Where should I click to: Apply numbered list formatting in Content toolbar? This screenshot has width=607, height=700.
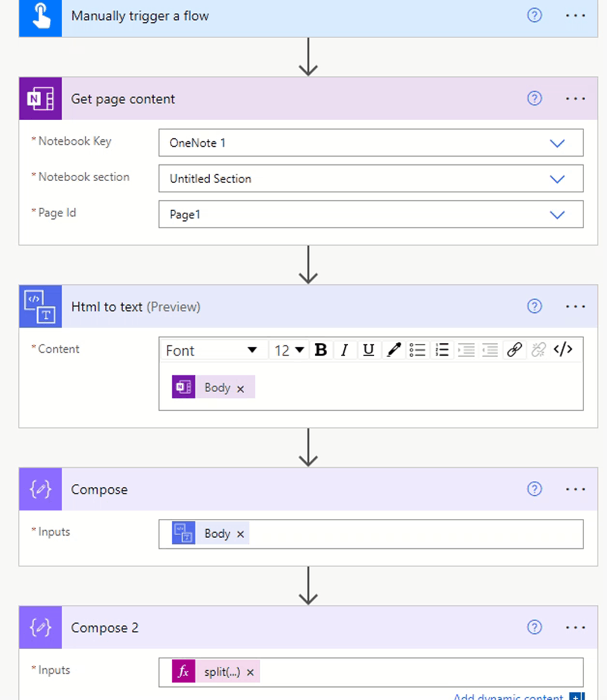click(442, 349)
